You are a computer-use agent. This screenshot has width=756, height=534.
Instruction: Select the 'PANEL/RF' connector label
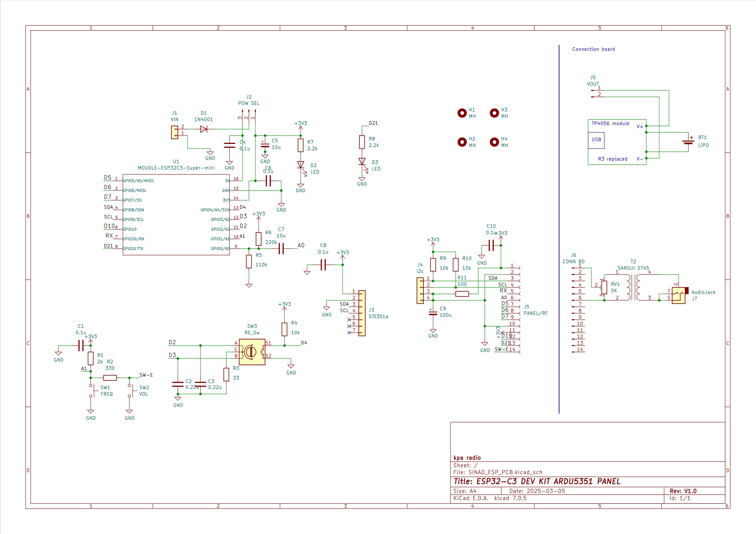(536, 313)
